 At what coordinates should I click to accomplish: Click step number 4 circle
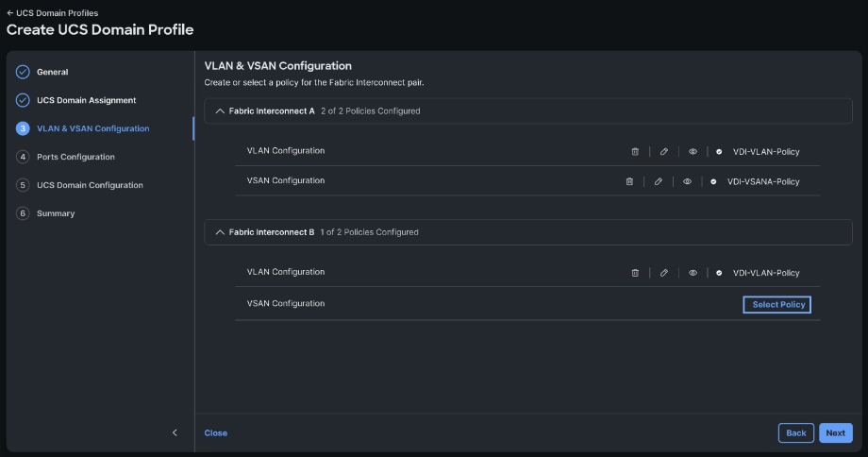[23, 157]
